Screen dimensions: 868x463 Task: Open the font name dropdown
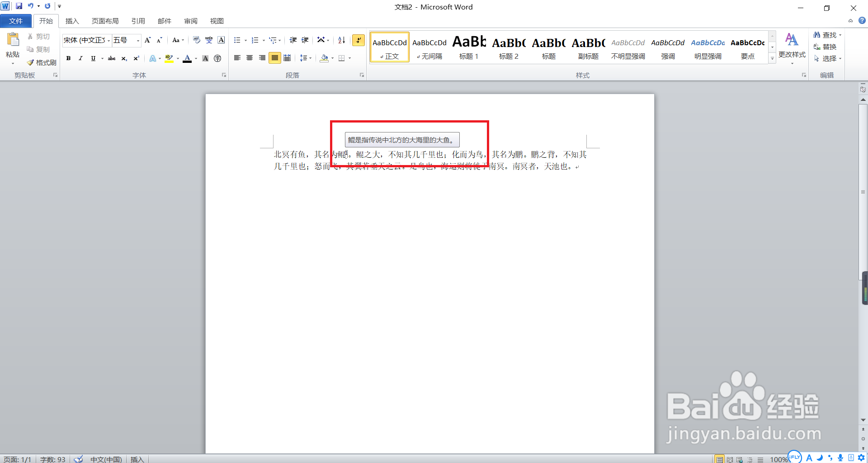pyautogui.click(x=108, y=41)
